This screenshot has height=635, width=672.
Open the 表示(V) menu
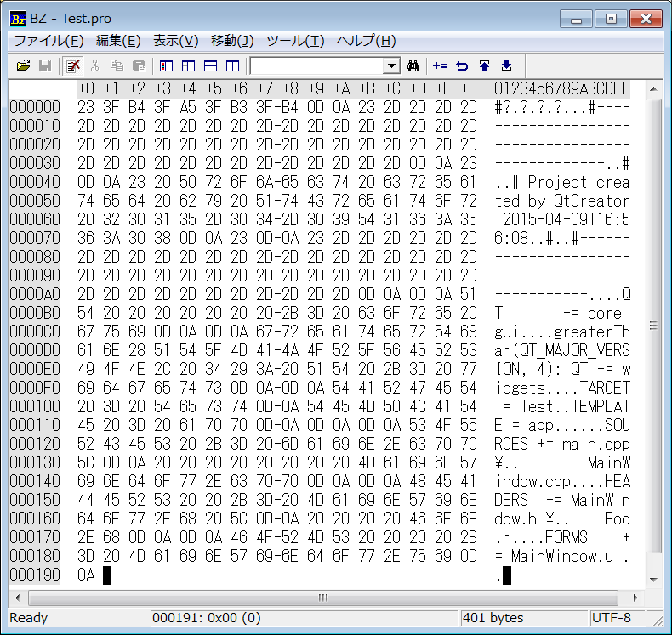(175, 41)
